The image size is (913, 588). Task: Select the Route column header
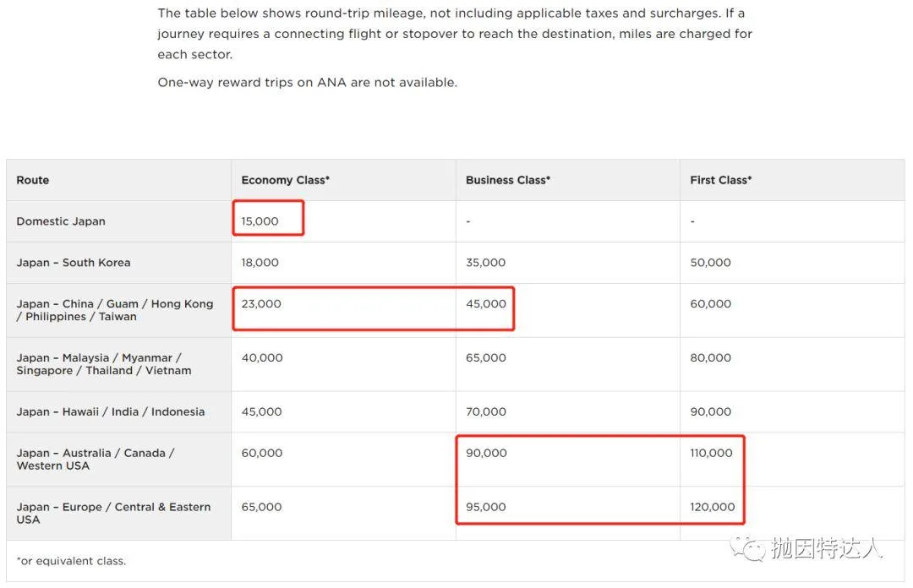pyautogui.click(x=33, y=180)
